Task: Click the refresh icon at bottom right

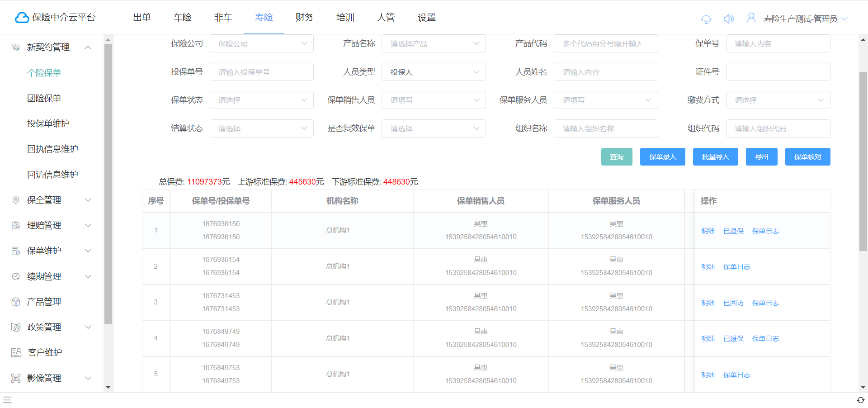Action: (860, 400)
